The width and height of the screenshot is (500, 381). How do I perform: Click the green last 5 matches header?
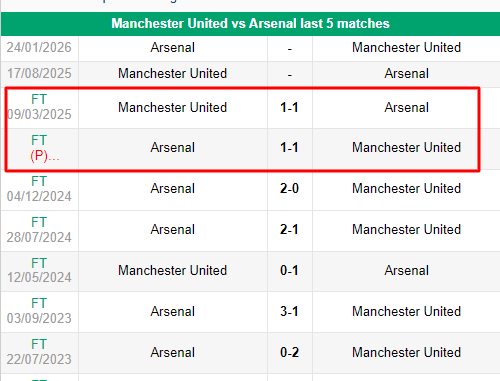(250, 24)
